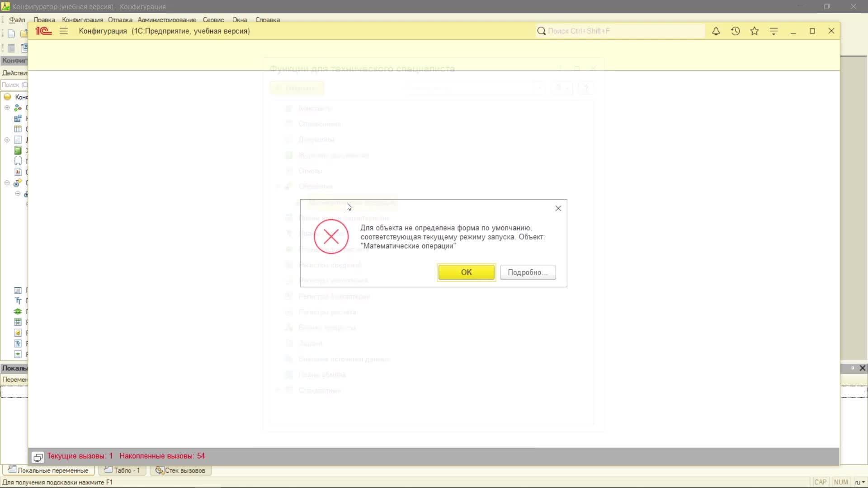
Task: Confirm the error dialog with OK
Action: [466, 272]
